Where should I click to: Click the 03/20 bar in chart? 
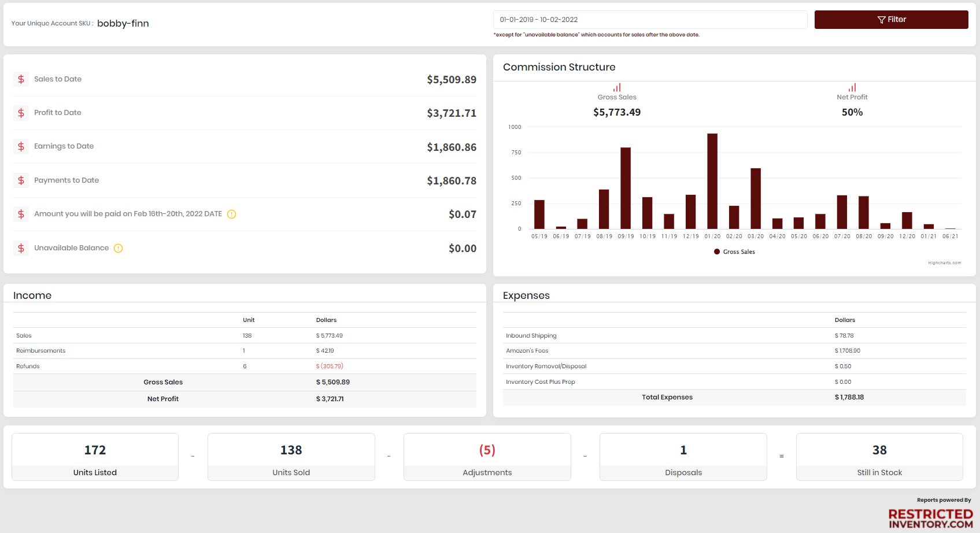click(x=756, y=198)
